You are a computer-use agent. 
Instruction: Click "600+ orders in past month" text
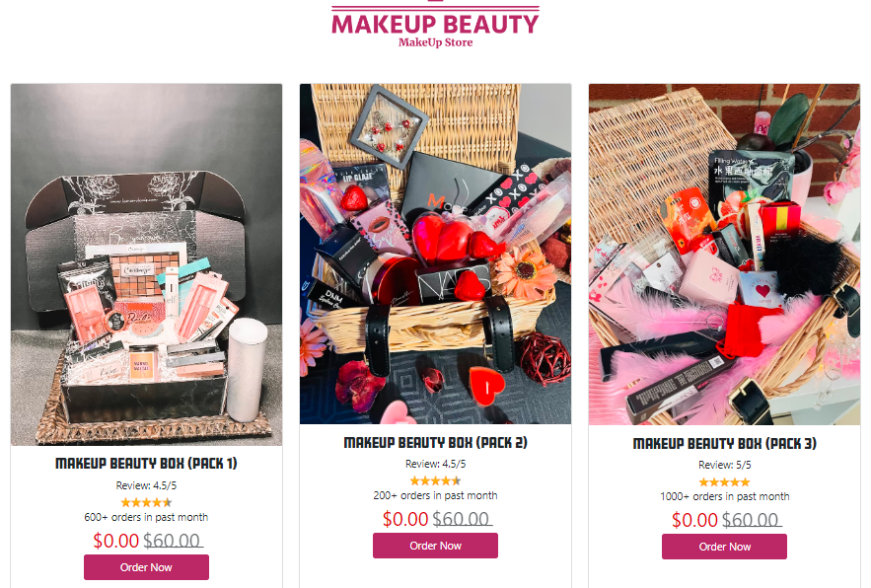point(146,517)
